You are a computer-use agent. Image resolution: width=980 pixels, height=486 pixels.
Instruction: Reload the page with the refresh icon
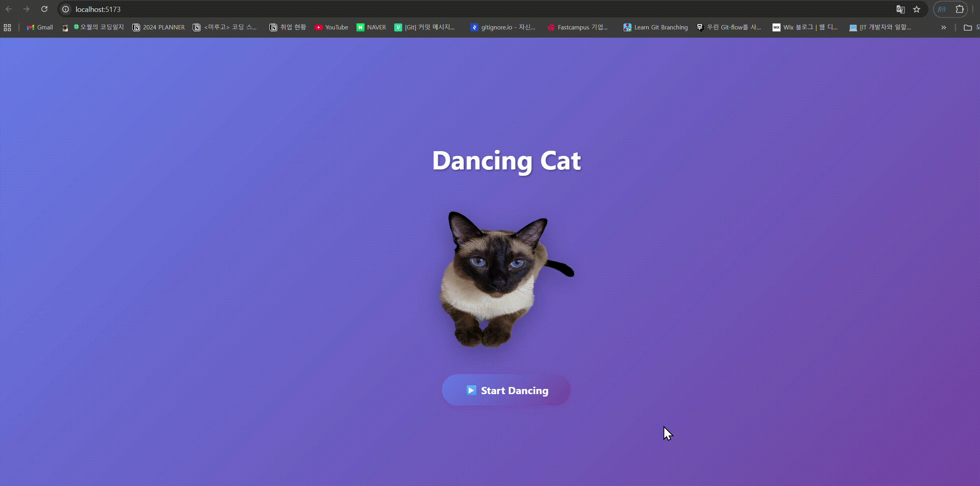[x=45, y=9]
